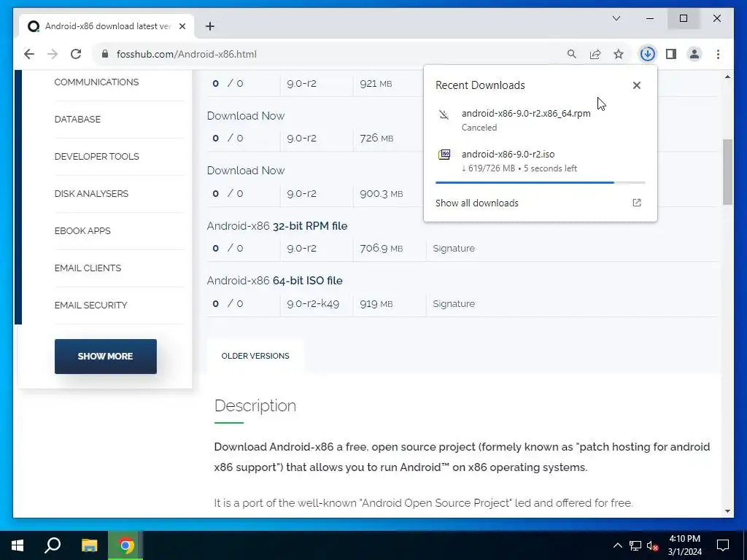Open all downloads in a new tab icon
The width and height of the screenshot is (747, 560).
(636, 203)
